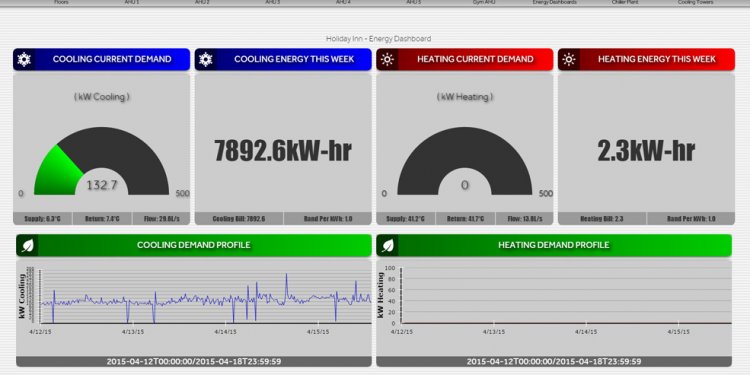Open the Gym AHU tab

[484, 2]
